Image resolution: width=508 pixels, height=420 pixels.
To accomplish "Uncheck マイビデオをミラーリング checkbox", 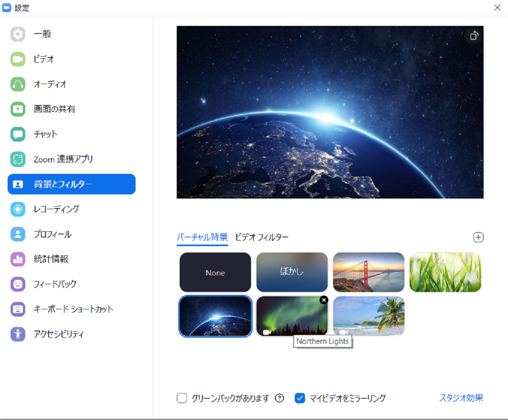I will [300, 398].
